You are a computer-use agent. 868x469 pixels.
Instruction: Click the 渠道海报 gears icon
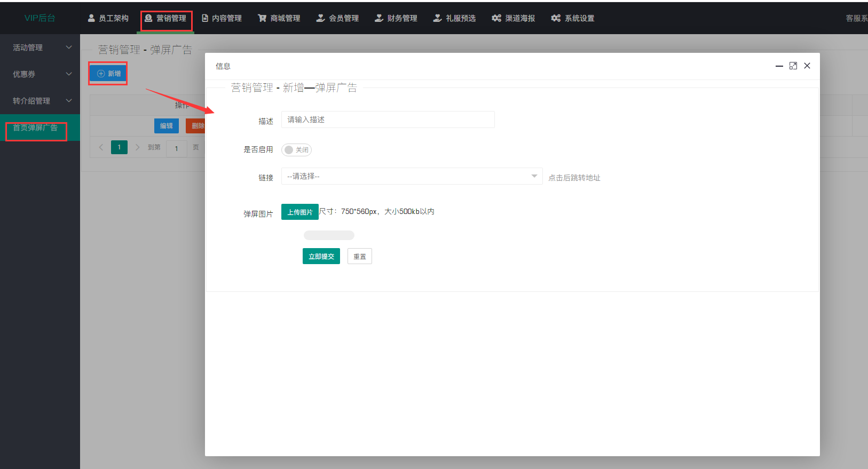(x=496, y=18)
